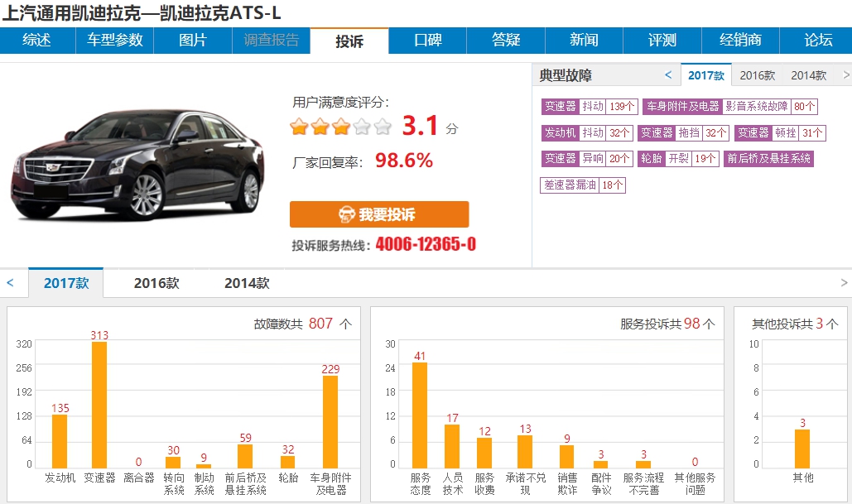
Task: Click the greyed 调查报告 tab
Action: tap(271, 41)
